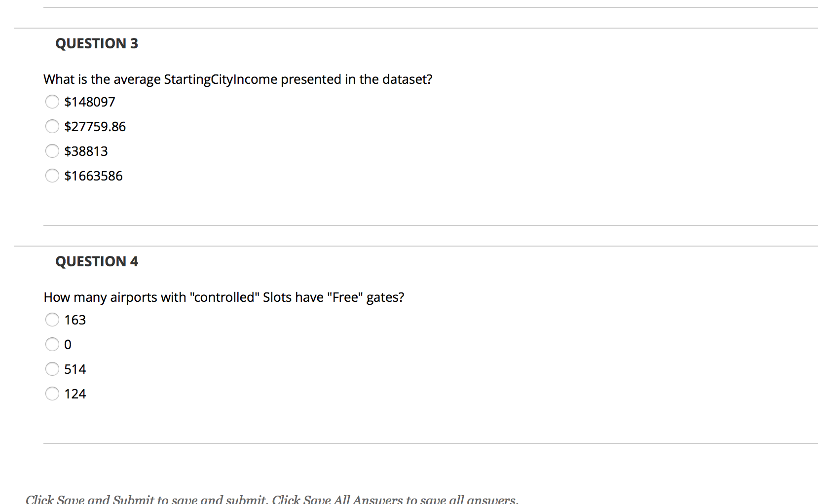This screenshot has width=818, height=504.
Task: Pick 514 as the airports answer
Action: click(52, 369)
